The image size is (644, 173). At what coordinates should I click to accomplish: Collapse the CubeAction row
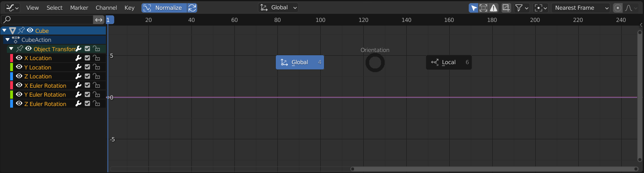point(8,40)
